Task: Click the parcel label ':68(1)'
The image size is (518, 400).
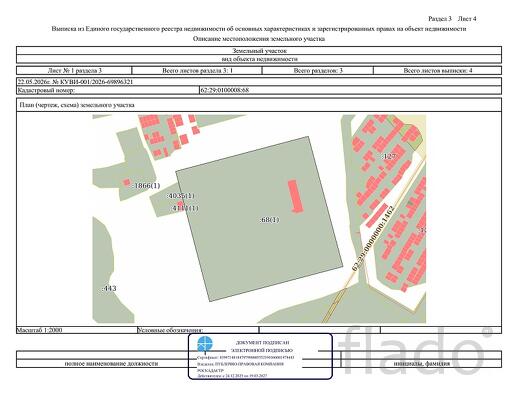Action: tap(269, 220)
